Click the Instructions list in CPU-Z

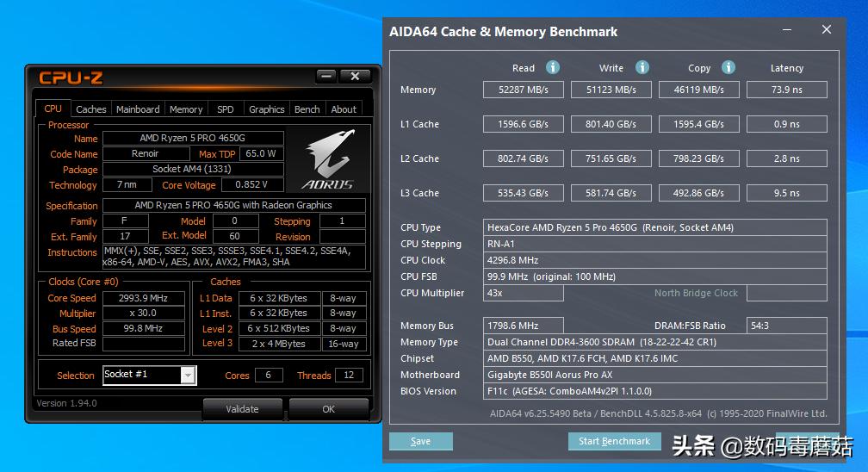[x=233, y=257]
